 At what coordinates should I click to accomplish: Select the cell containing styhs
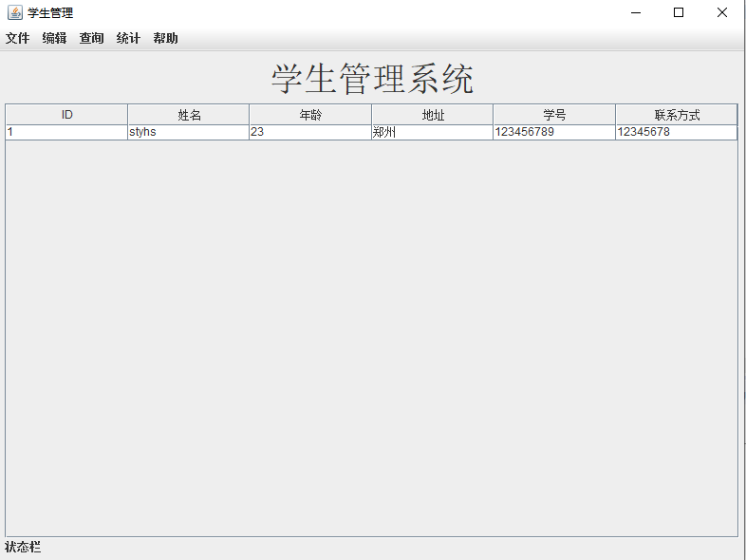189,132
